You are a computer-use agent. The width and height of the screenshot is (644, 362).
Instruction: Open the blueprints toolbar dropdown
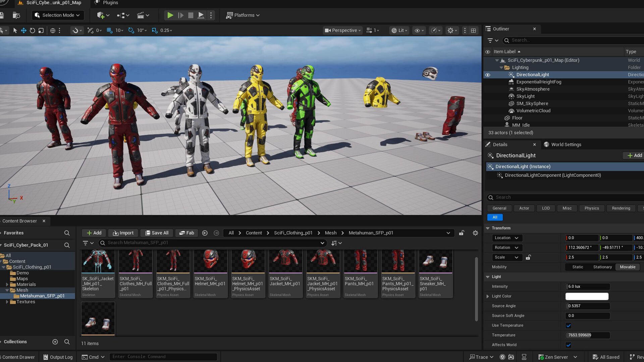click(123, 15)
